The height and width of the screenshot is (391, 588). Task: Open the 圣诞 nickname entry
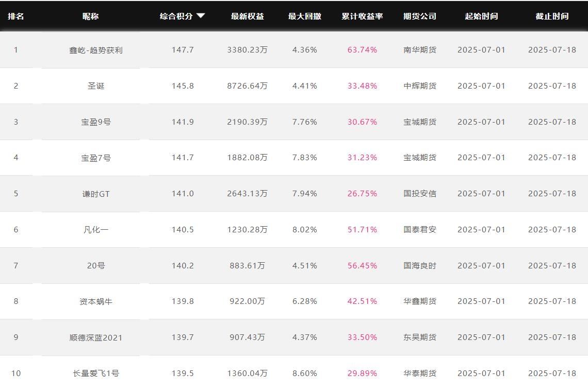[96, 86]
